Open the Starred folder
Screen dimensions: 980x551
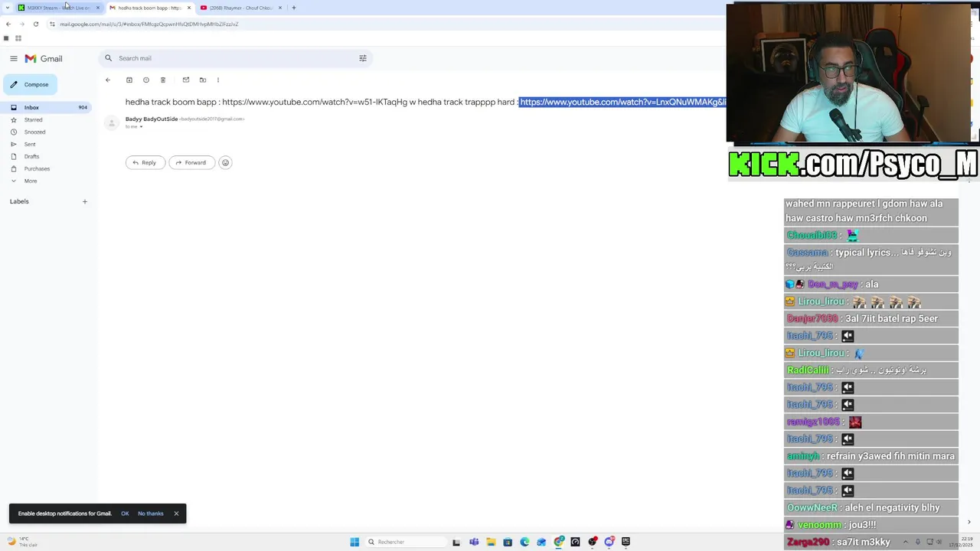(33, 119)
